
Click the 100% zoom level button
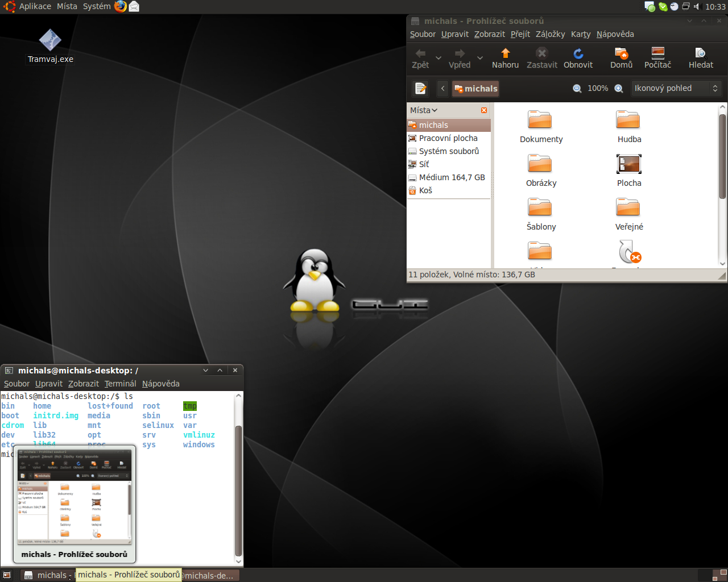point(598,88)
